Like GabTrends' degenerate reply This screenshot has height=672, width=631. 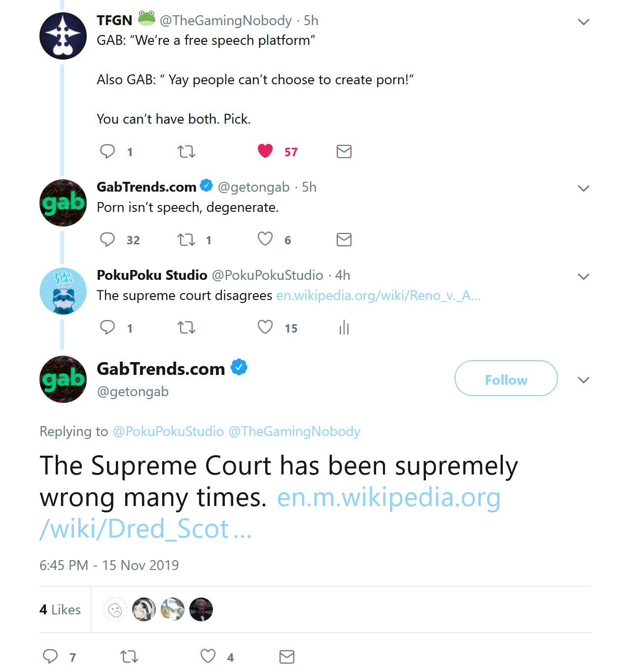coord(265,240)
